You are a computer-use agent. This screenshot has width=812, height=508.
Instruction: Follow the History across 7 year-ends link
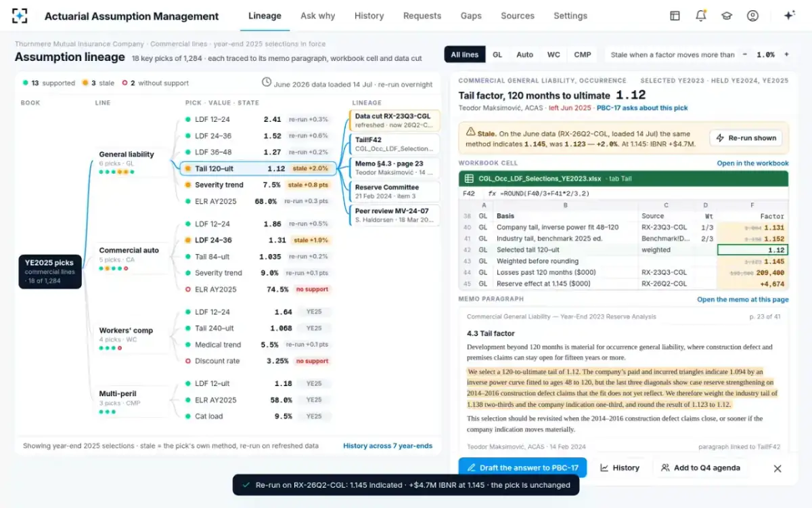tap(388, 446)
